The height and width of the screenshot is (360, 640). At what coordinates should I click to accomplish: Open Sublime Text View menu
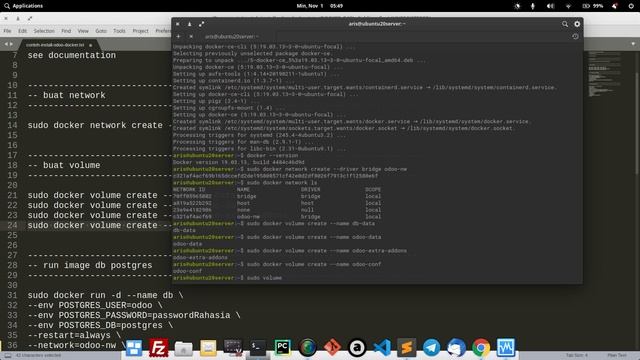coord(83,31)
